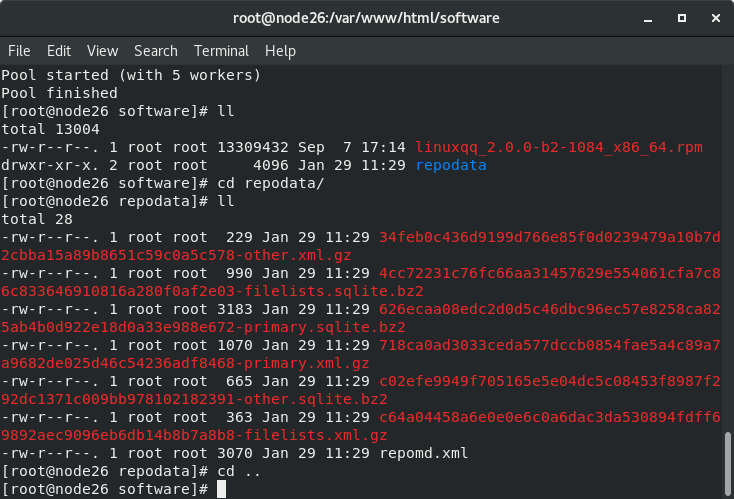Screen dimensions: 734x499
Task: Open the File menu
Action: (x=19, y=51)
